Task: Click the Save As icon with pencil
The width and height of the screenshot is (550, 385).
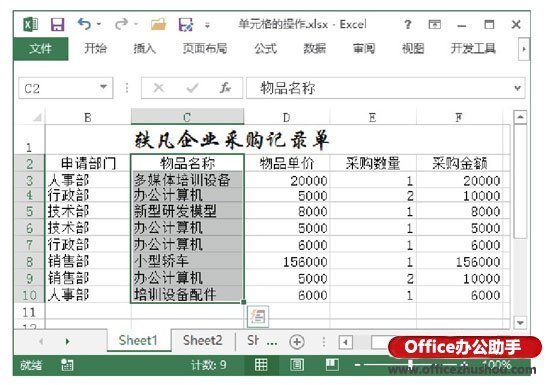Action: (x=186, y=25)
